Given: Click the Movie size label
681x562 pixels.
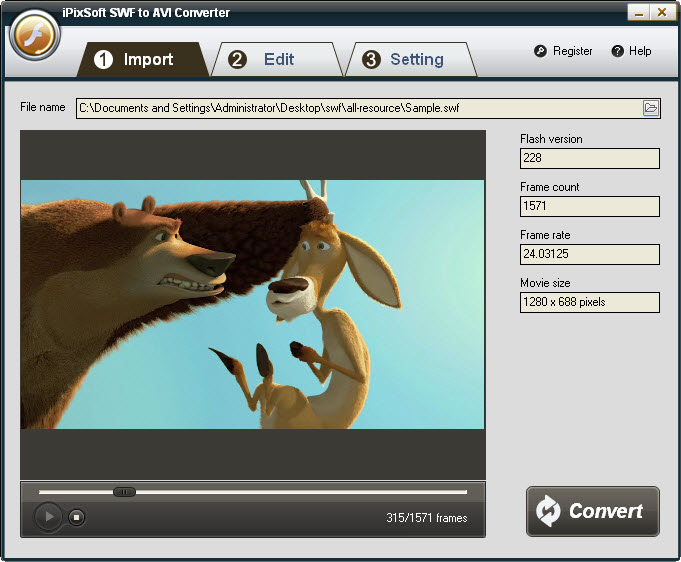Looking at the screenshot, I should coord(545,283).
